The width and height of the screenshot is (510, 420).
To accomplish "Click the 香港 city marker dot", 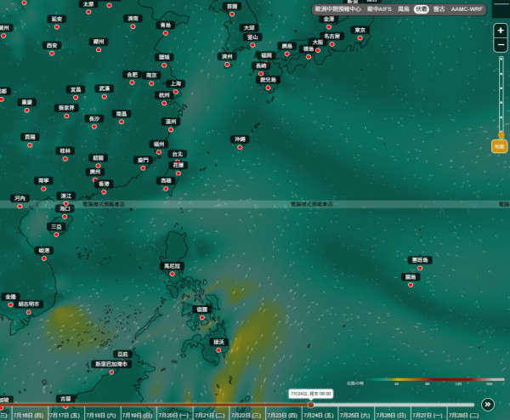I will pos(104,192).
